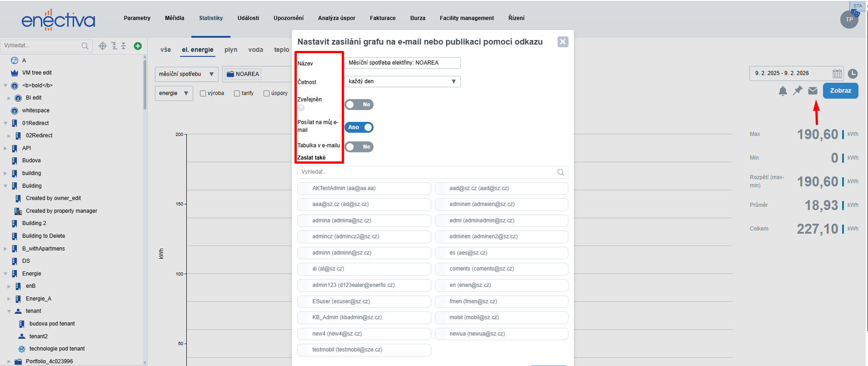
Task: Click the help question mark under Zveřejněn
Action: [301, 108]
